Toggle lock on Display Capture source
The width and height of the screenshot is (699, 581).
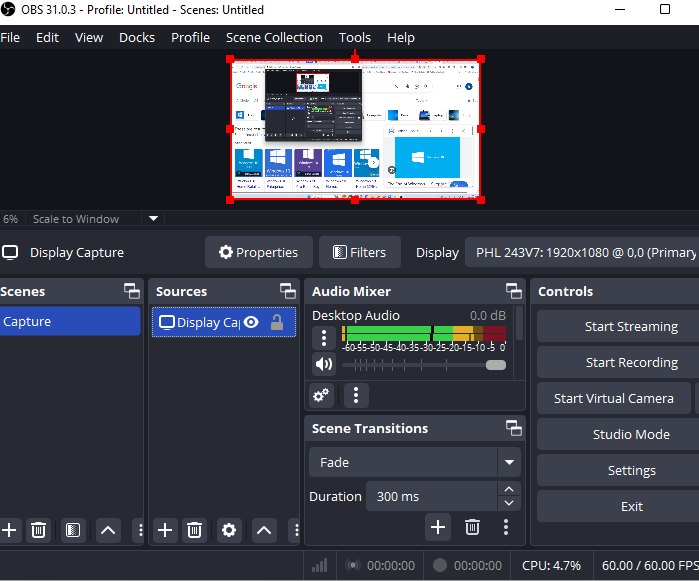tap(277, 322)
